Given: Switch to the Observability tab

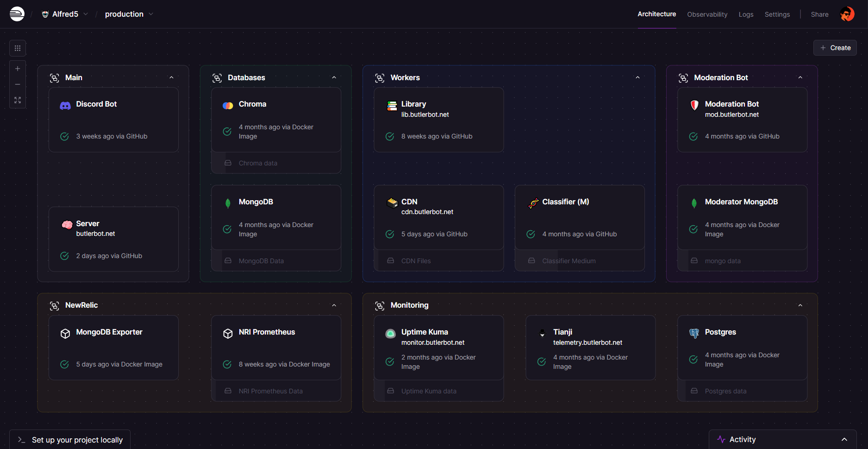Looking at the screenshot, I should pos(707,14).
